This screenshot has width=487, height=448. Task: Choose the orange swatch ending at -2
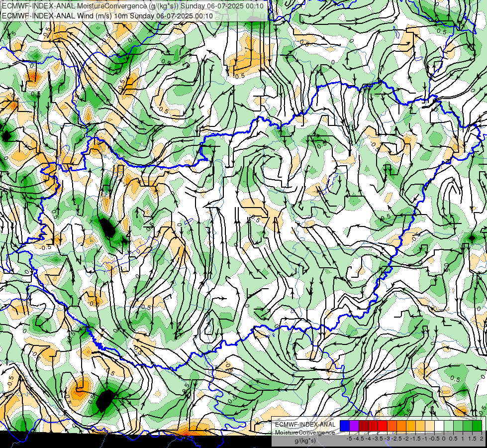point(401,426)
